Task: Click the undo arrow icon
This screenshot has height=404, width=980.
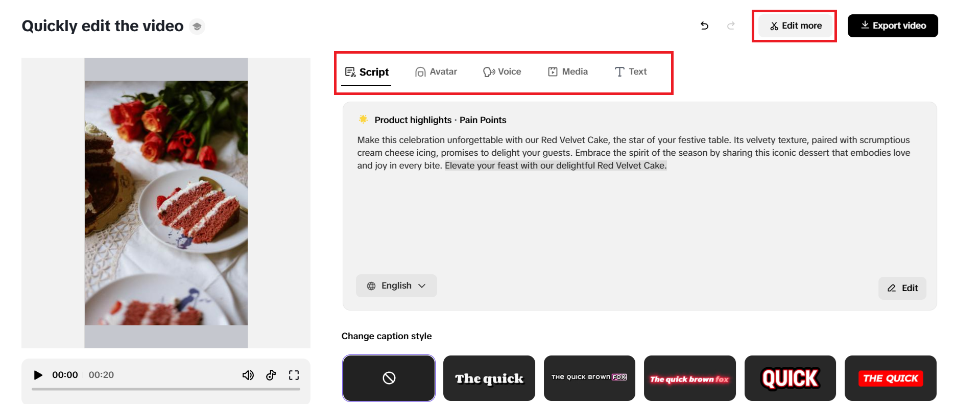Action: (x=704, y=26)
